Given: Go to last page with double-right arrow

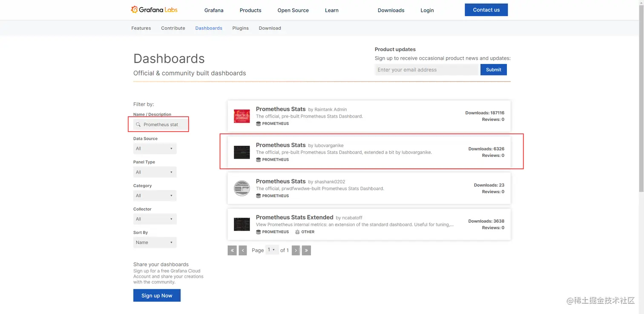Looking at the screenshot, I should point(306,251).
